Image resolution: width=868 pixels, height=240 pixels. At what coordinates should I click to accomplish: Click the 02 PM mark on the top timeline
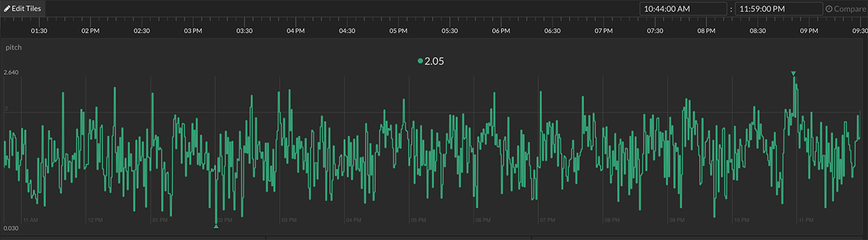[90, 31]
